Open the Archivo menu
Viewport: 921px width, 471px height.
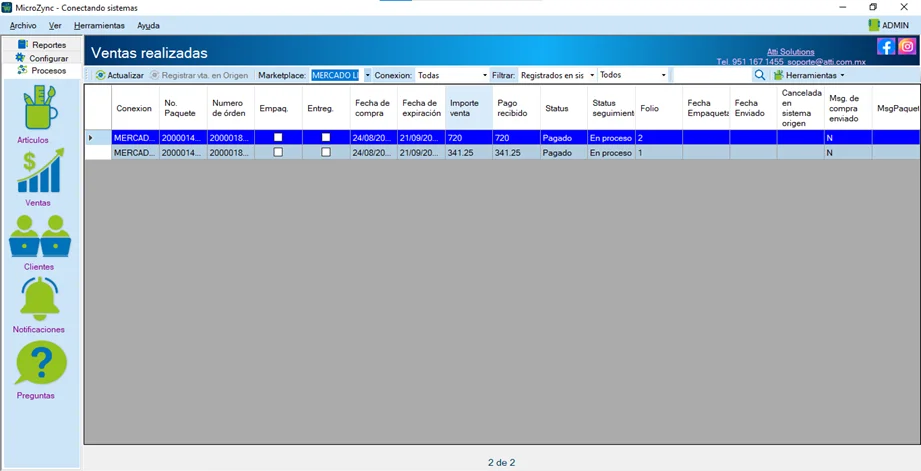click(23, 26)
